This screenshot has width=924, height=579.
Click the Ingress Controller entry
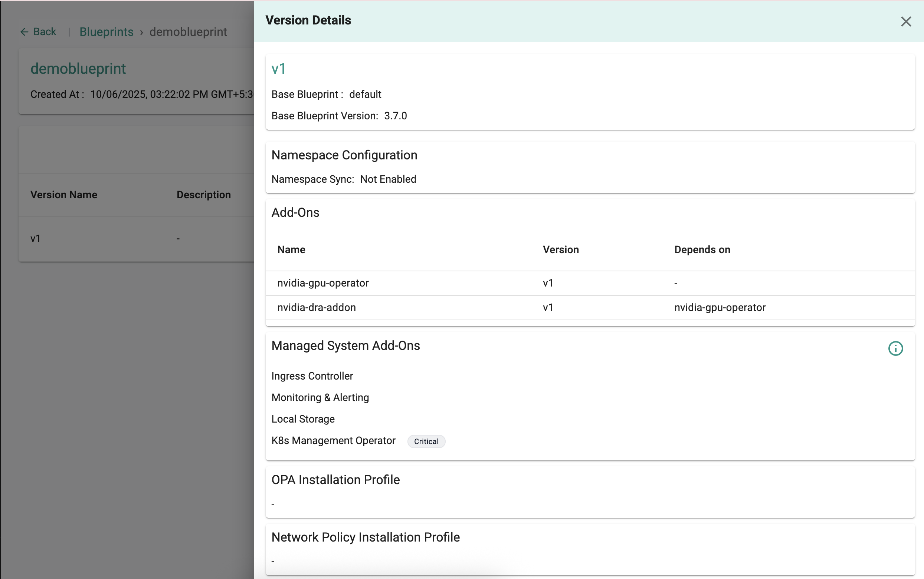(312, 376)
